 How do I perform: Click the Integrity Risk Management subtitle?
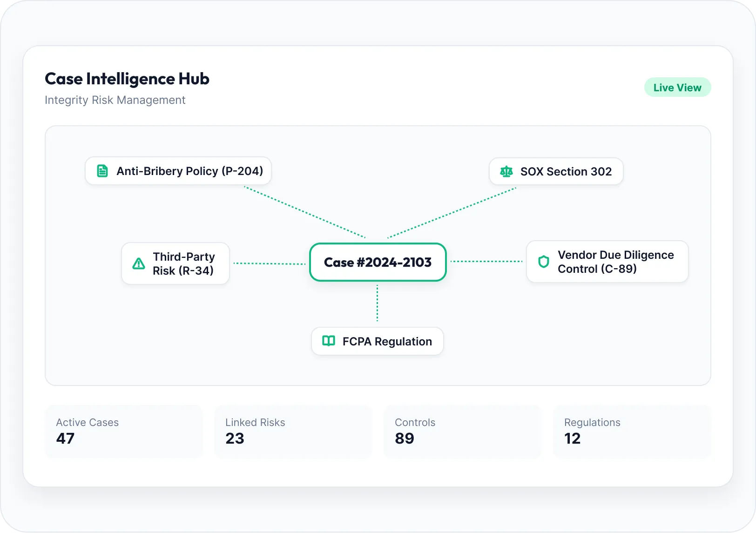115,100
